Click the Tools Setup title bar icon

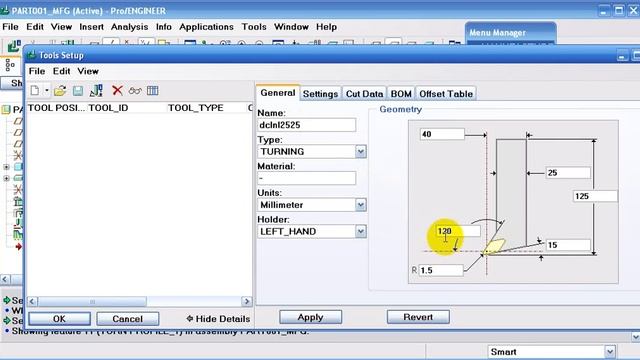32,55
